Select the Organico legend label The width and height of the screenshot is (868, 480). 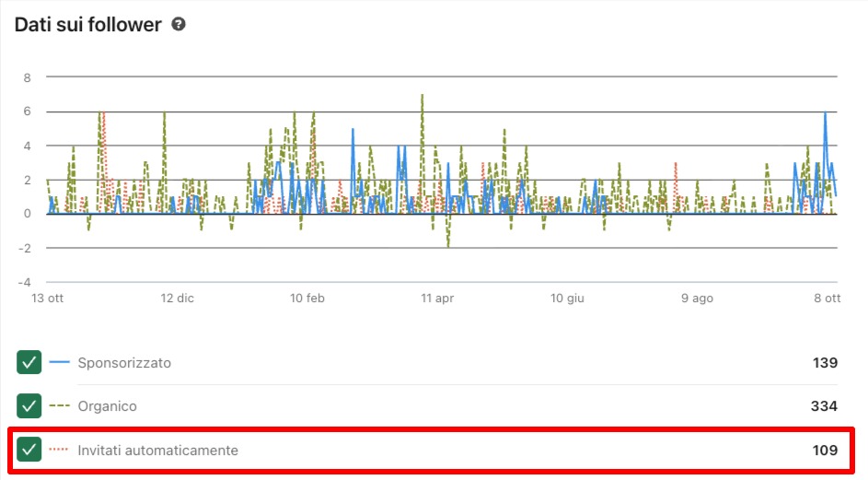click(x=107, y=406)
